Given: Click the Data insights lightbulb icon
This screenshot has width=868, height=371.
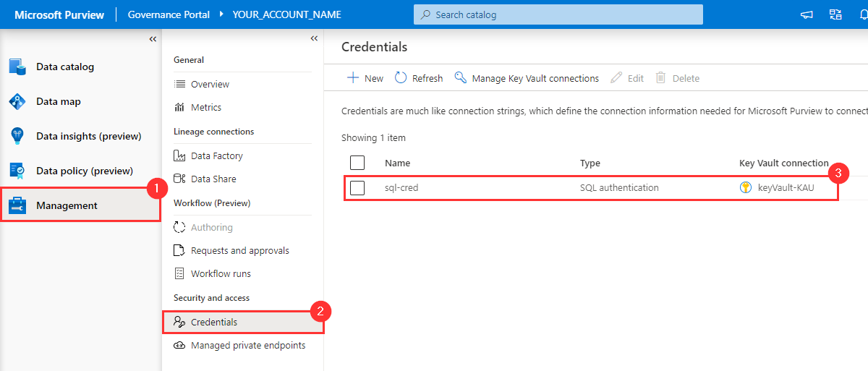Looking at the screenshot, I should tap(17, 136).
